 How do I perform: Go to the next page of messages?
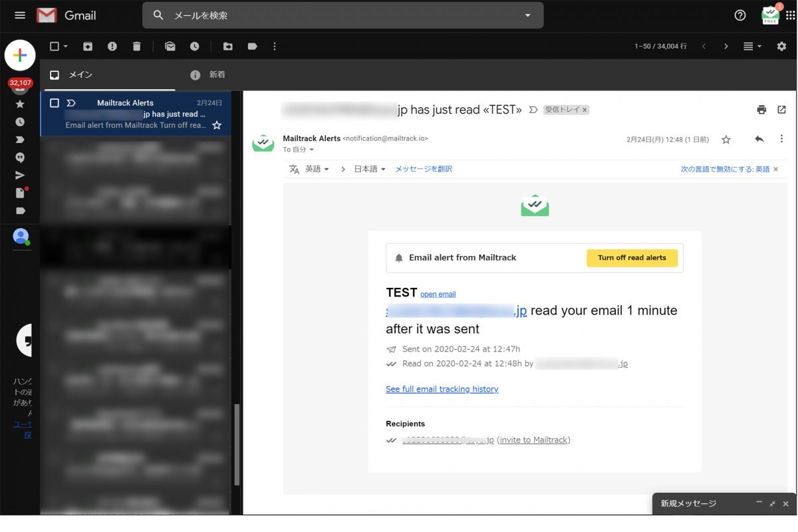pyautogui.click(x=726, y=47)
